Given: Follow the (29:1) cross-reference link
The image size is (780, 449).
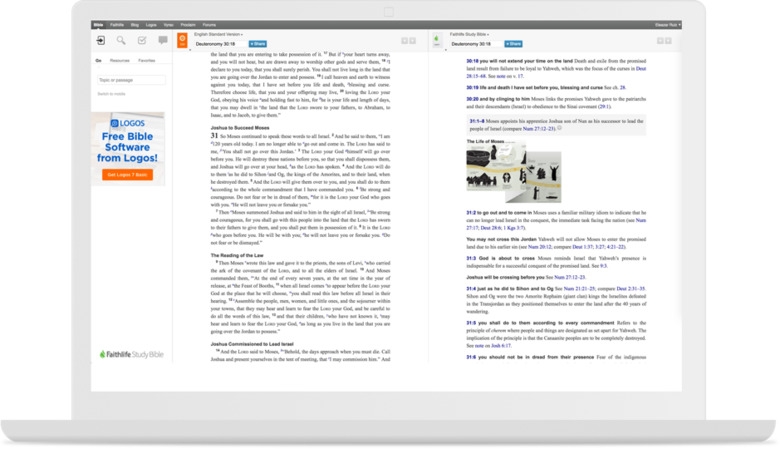Looking at the screenshot, I should pyautogui.click(x=604, y=106).
